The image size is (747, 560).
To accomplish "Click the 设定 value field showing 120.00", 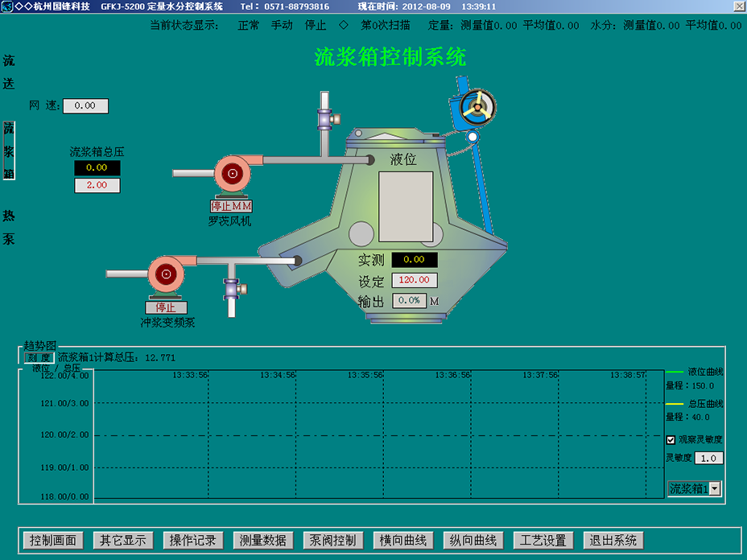I will tap(415, 281).
